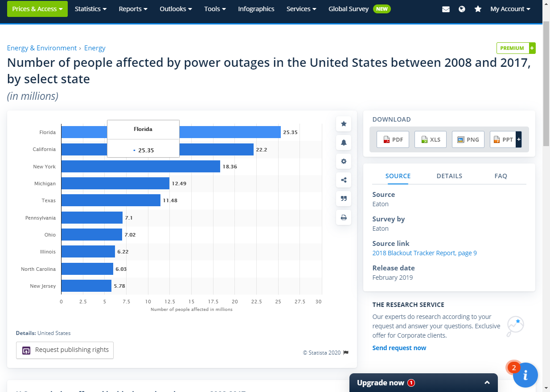Open citation options with the quote icon

click(x=343, y=199)
